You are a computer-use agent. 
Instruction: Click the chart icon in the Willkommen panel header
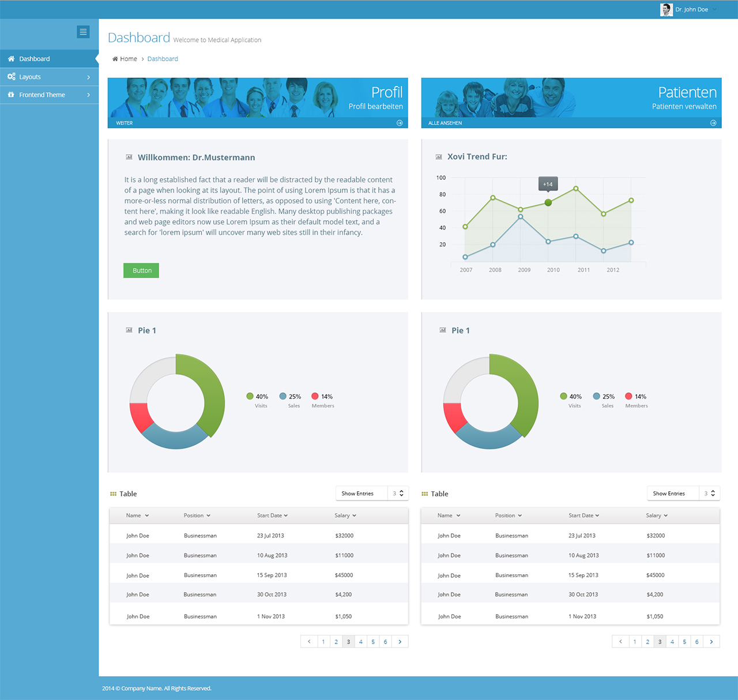129,156
